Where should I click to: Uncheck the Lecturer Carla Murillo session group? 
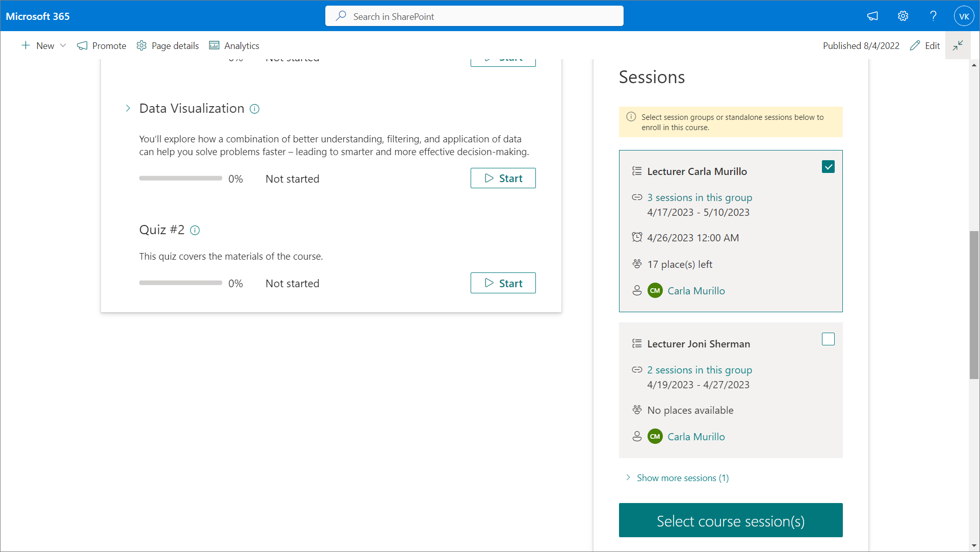click(828, 167)
